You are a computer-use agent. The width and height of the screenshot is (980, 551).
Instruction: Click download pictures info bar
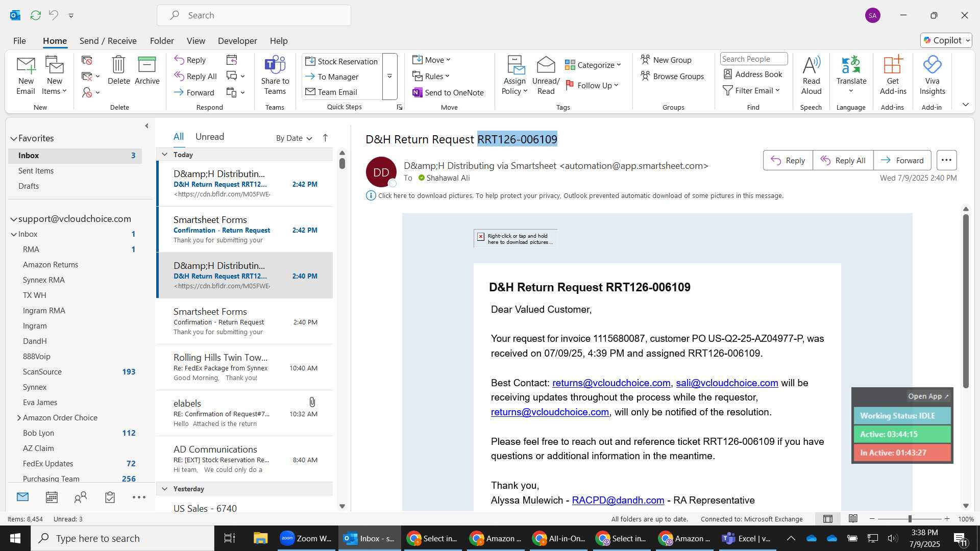coord(575,195)
